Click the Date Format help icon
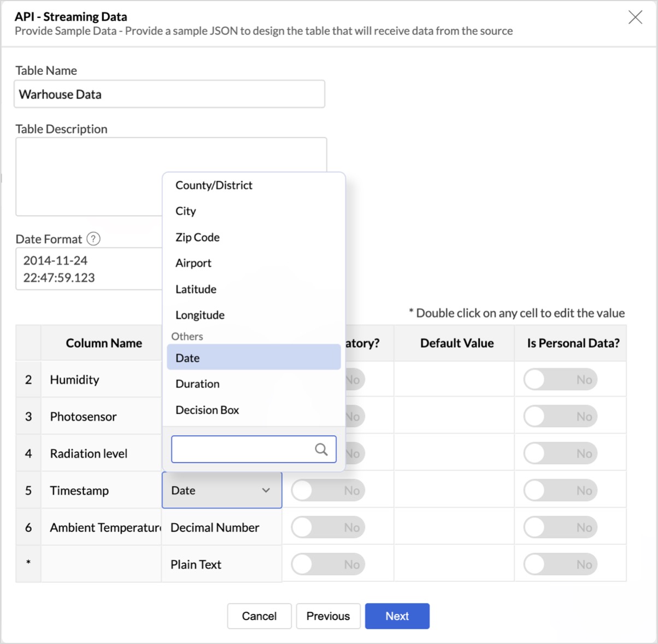Viewport: 658px width, 644px height. [94, 239]
